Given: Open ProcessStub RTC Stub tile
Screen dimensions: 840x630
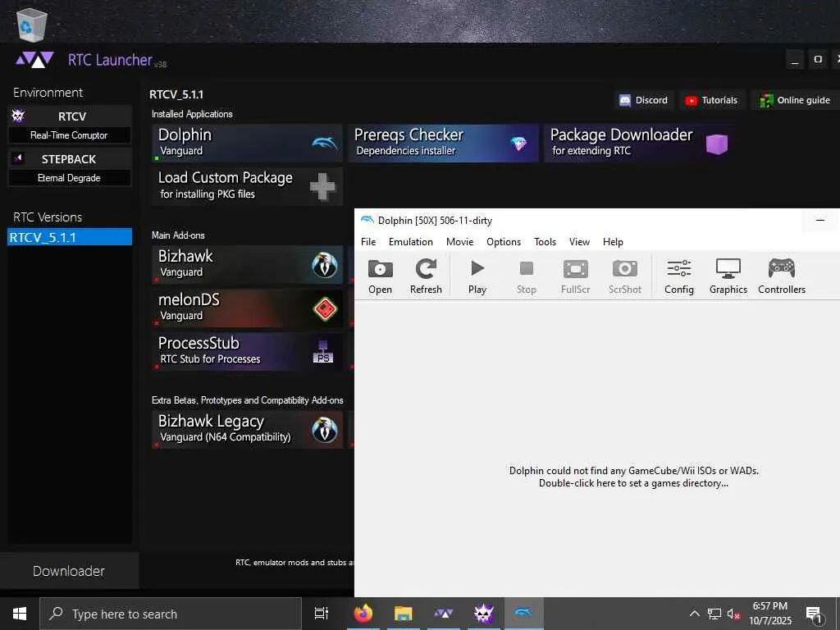Looking at the screenshot, I should pyautogui.click(x=247, y=351).
